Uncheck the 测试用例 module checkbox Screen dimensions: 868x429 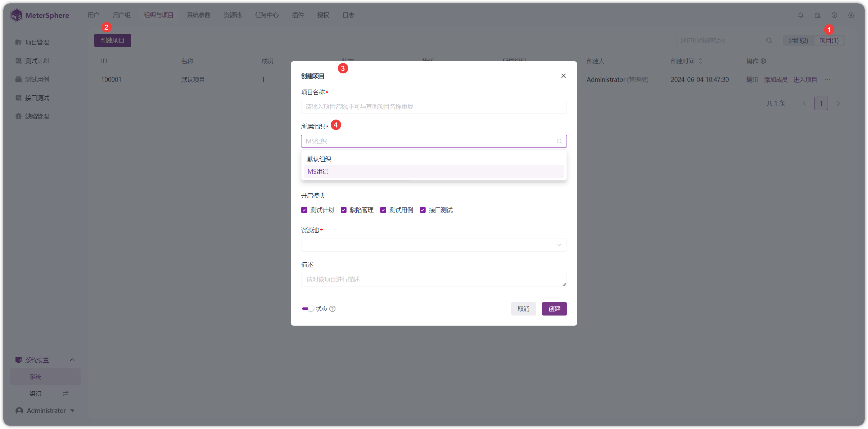click(x=383, y=210)
